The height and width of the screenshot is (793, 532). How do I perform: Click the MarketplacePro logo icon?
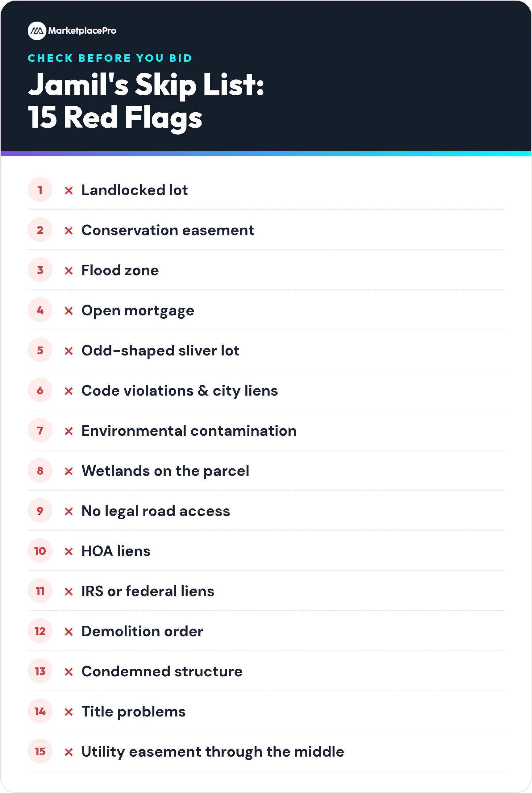click(37, 31)
